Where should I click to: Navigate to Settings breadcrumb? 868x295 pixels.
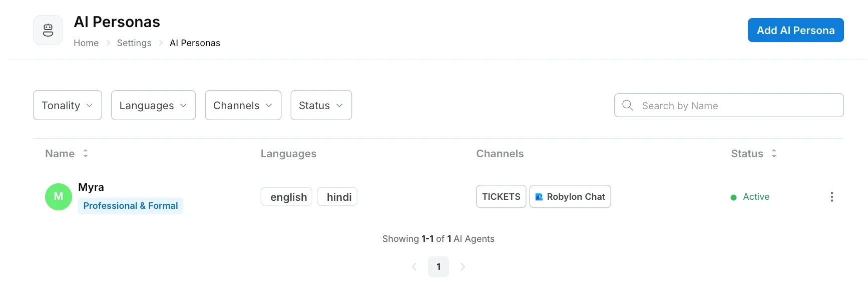pyautogui.click(x=134, y=43)
